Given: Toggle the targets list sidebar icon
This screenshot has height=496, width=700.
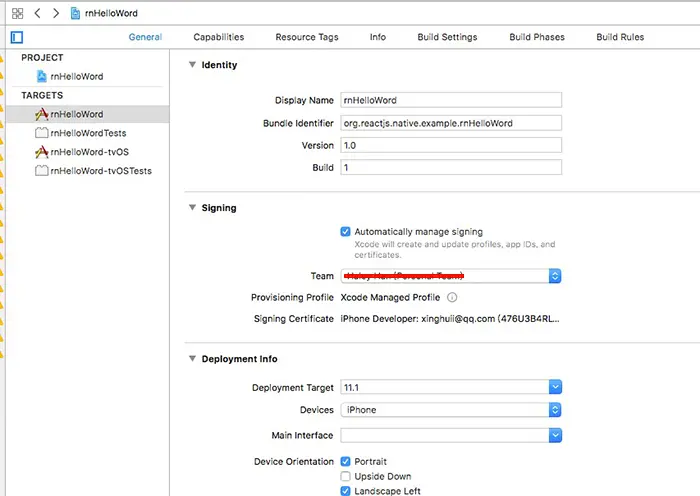Looking at the screenshot, I should point(17,37).
